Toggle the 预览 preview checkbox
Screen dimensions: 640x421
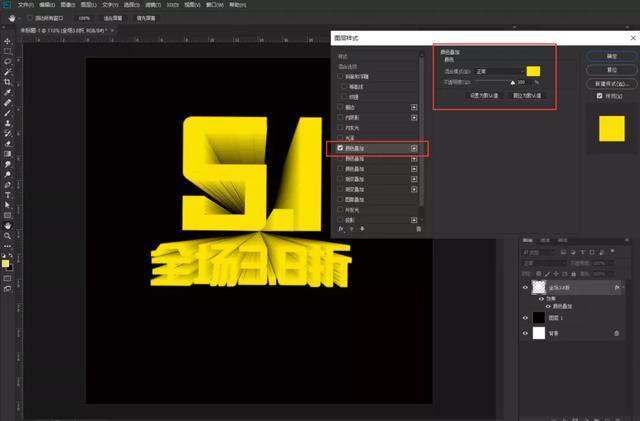598,96
